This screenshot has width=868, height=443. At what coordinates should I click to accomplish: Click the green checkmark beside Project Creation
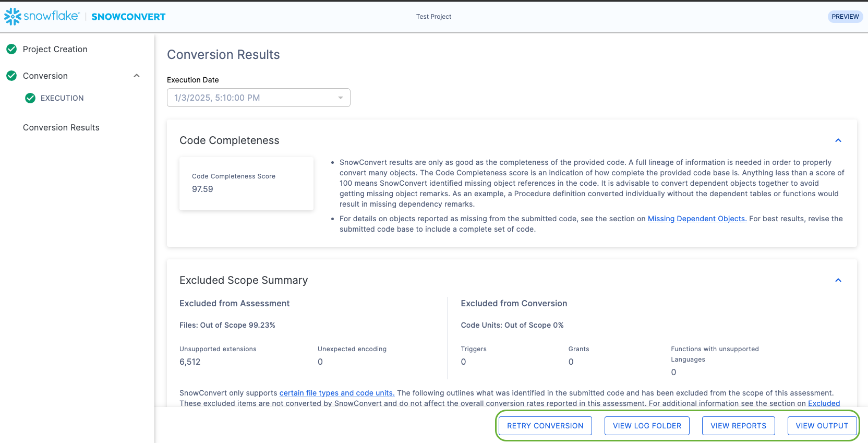pos(11,49)
